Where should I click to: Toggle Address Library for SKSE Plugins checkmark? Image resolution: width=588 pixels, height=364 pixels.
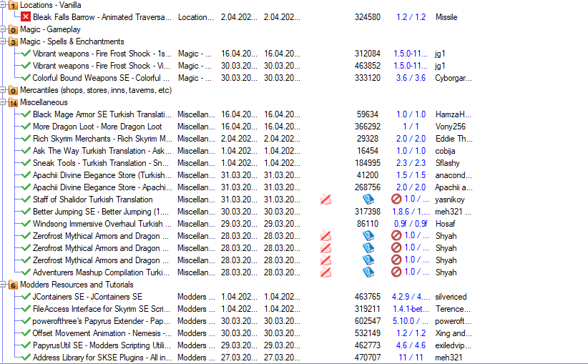click(26, 358)
